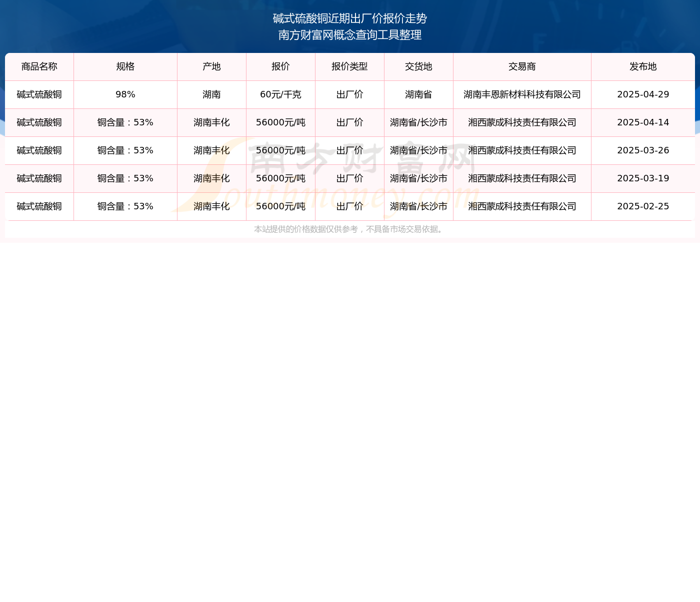Screen dimensions: 700x602
Task: Click 铜含量：53% in the 2025-03-26 row
Action: click(125, 150)
